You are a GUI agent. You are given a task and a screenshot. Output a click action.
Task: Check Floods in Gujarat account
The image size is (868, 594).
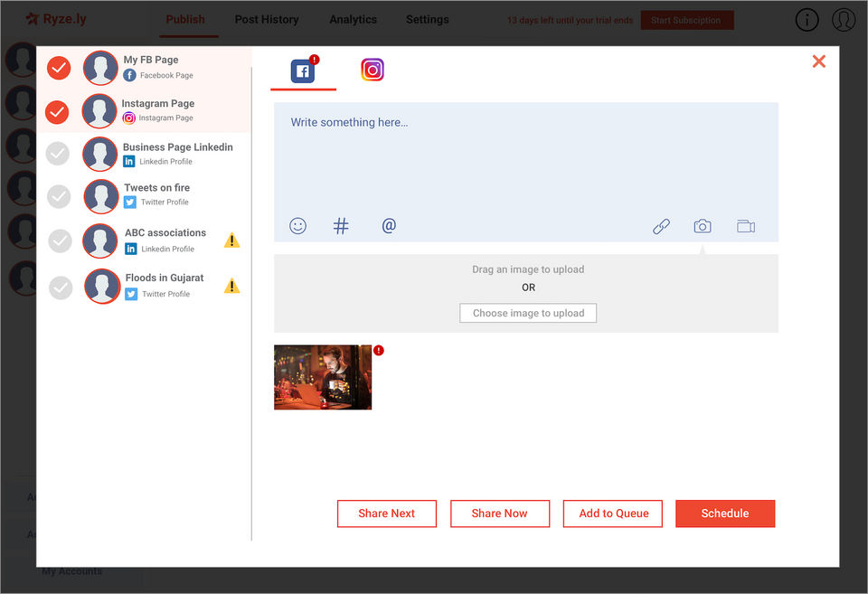61,288
